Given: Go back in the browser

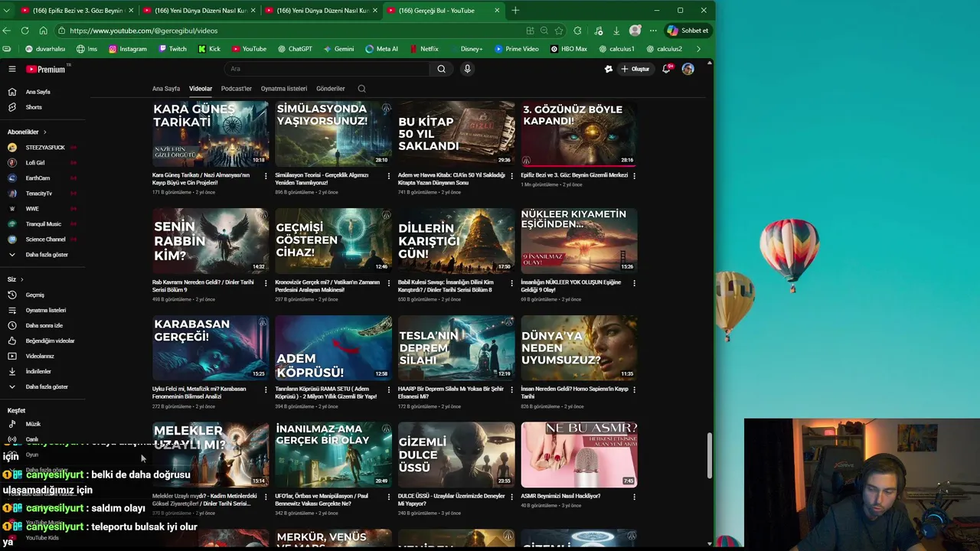Looking at the screenshot, I should pyautogui.click(x=7, y=31).
